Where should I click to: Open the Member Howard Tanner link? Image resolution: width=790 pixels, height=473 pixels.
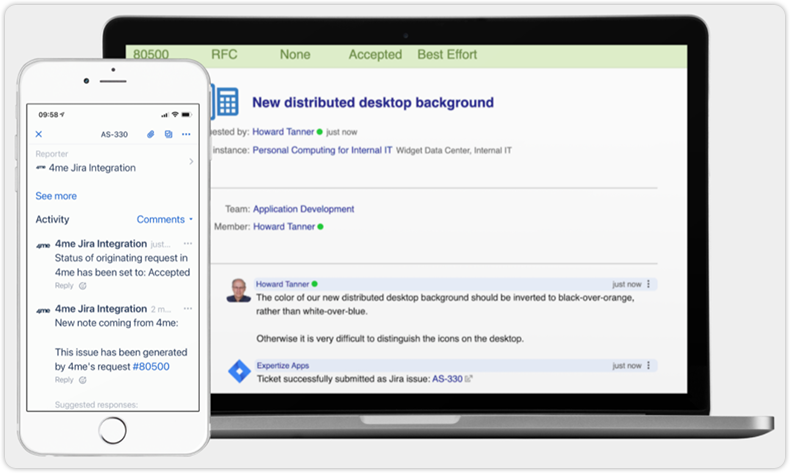(x=284, y=227)
